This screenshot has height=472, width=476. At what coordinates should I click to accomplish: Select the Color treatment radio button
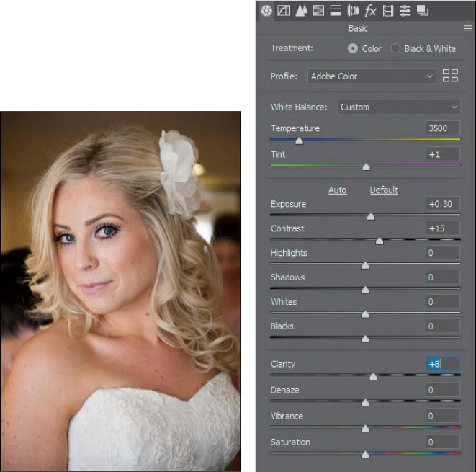tap(353, 48)
